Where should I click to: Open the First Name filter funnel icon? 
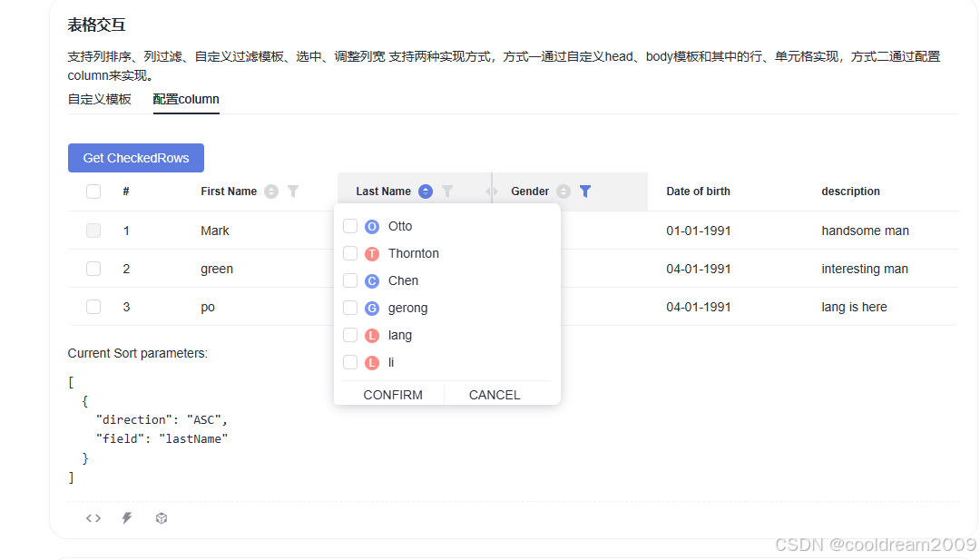coord(292,191)
